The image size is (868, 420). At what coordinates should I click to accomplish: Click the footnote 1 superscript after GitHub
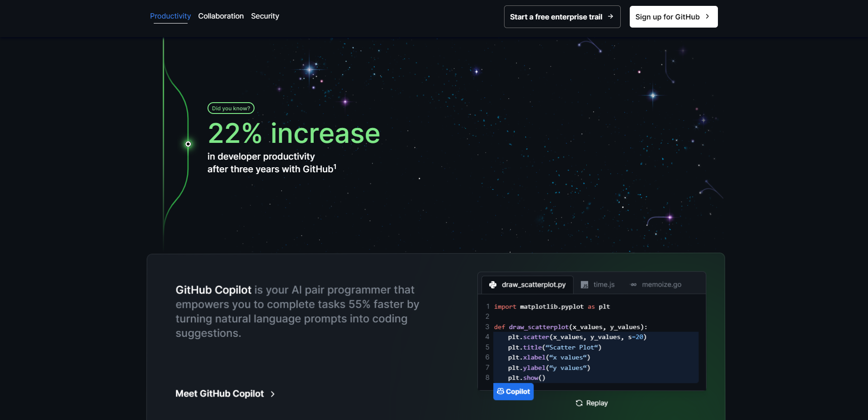pyautogui.click(x=335, y=166)
